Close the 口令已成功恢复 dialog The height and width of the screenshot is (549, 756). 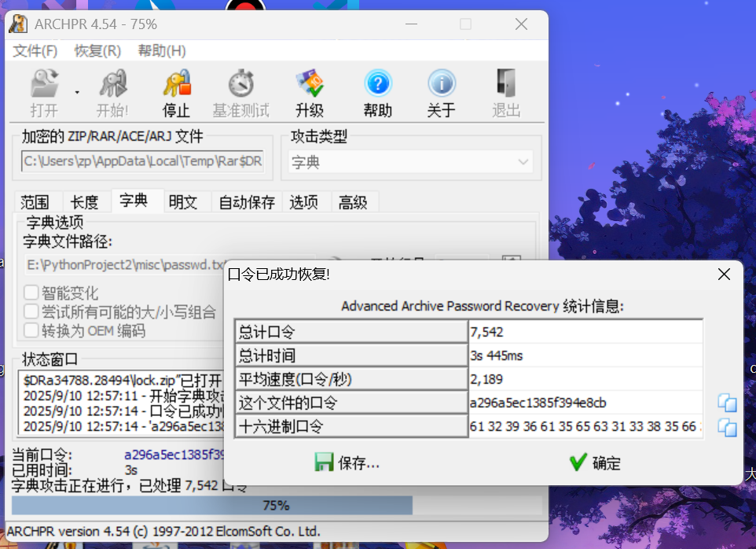coord(724,274)
